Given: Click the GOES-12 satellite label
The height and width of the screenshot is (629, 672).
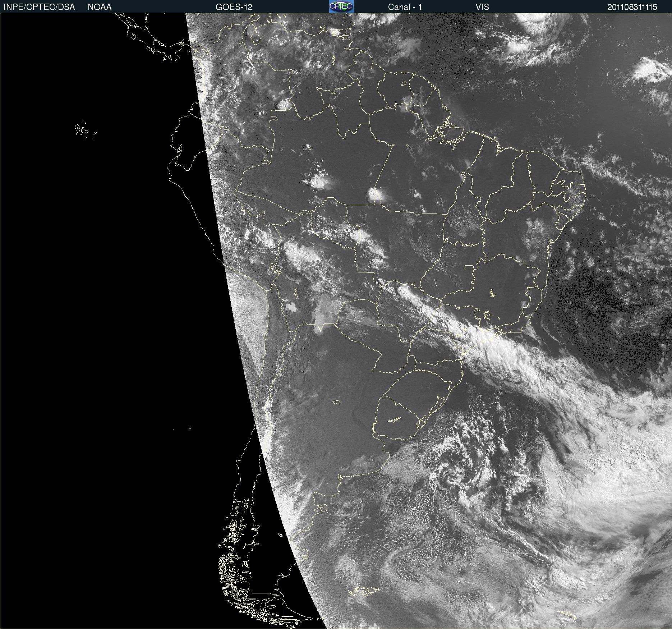Looking at the screenshot, I should click(x=234, y=7).
